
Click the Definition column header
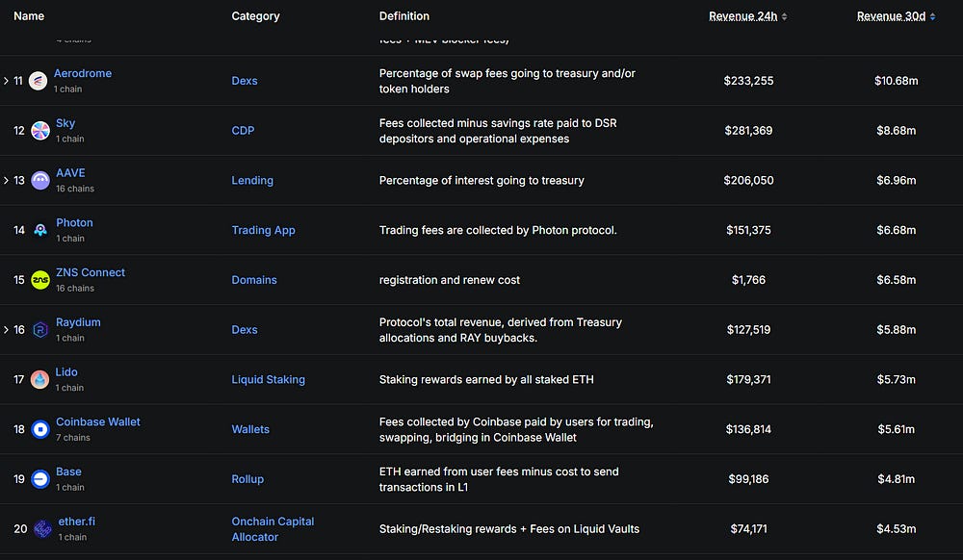pos(404,16)
